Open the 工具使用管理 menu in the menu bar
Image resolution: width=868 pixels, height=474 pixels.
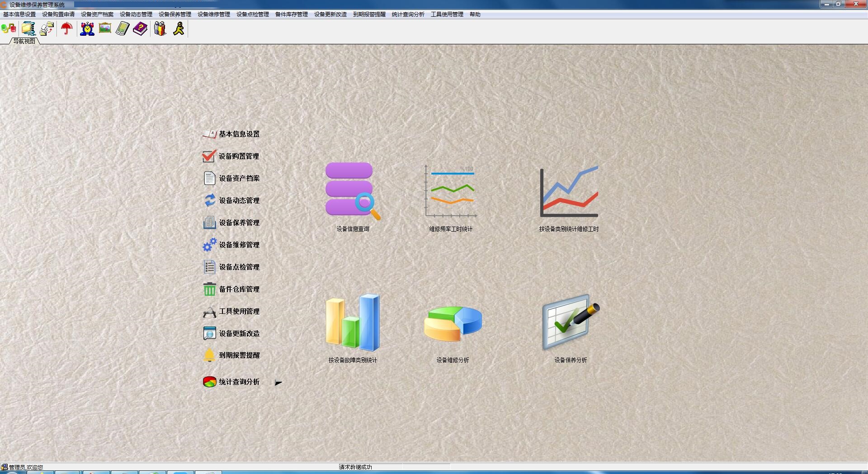tap(447, 14)
